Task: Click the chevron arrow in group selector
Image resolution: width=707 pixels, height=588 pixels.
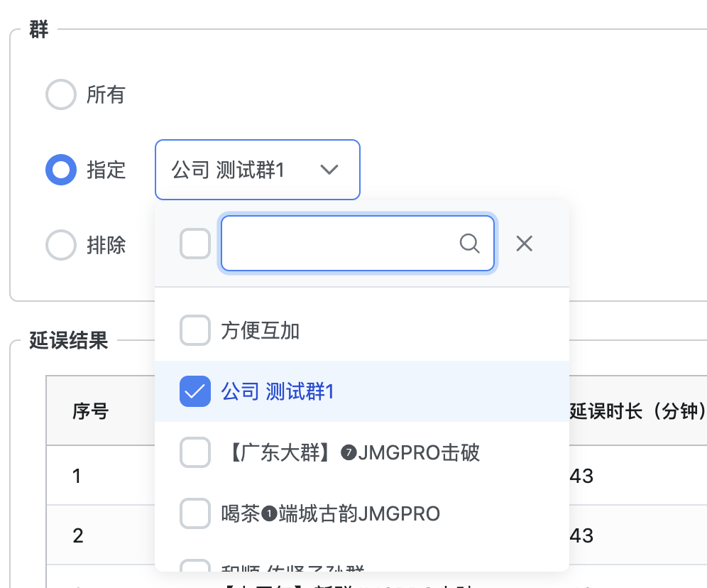Action: pos(329,170)
